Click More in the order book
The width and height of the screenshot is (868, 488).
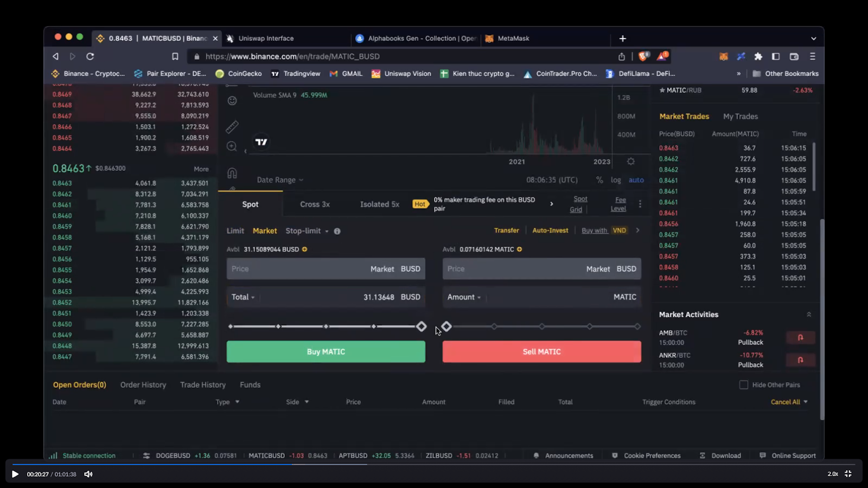201,169
